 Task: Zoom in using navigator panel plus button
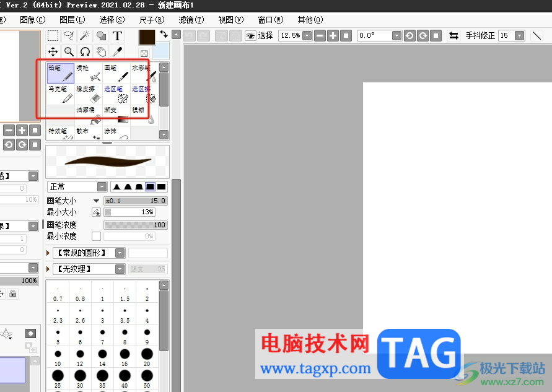coord(22,131)
